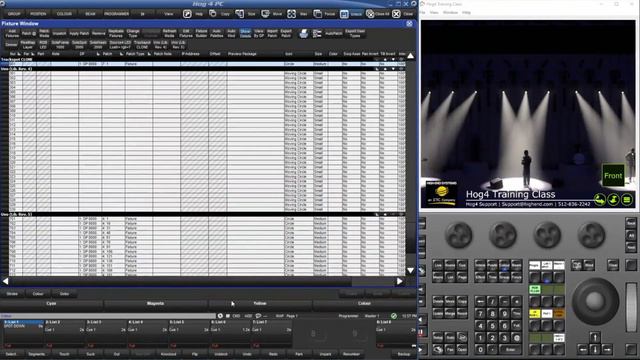Click the up arrow key near the trackball

595,338
